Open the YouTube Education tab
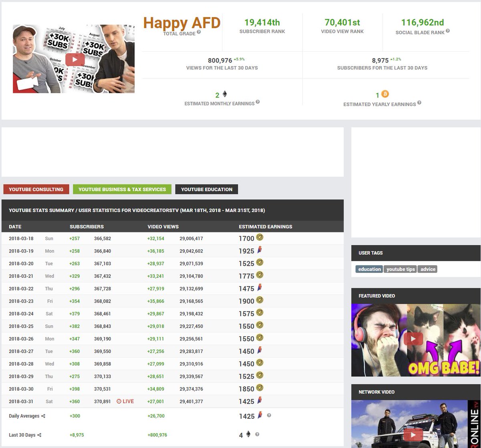The image size is (481, 448). tap(207, 189)
